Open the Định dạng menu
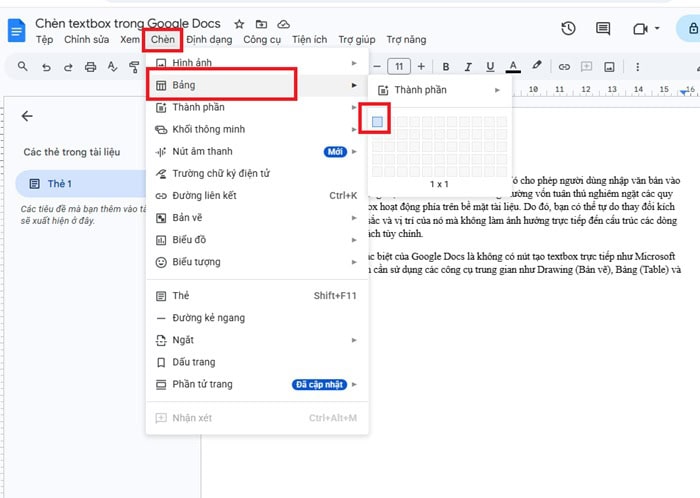This screenshot has width=700, height=498. pyautogui.click(x=209, y=40)
